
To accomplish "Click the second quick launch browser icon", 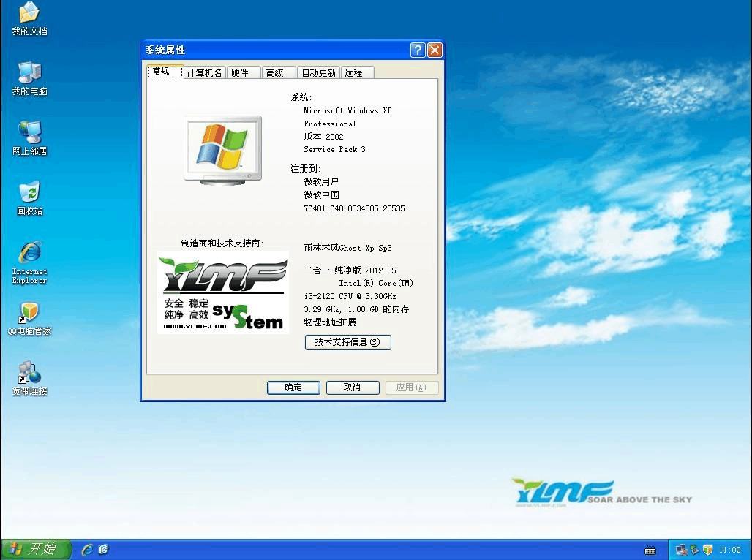I will (x=104, y=550).
